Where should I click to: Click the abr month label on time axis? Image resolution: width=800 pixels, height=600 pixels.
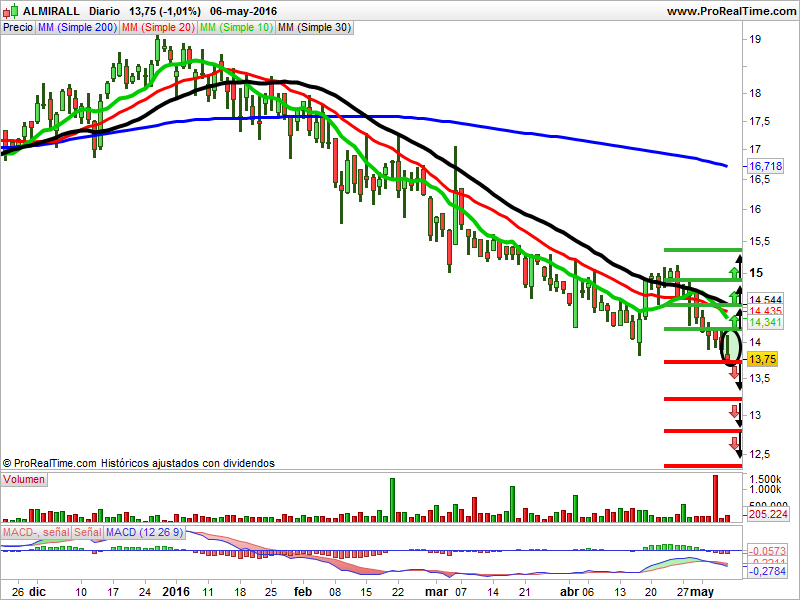coord(569,592)
